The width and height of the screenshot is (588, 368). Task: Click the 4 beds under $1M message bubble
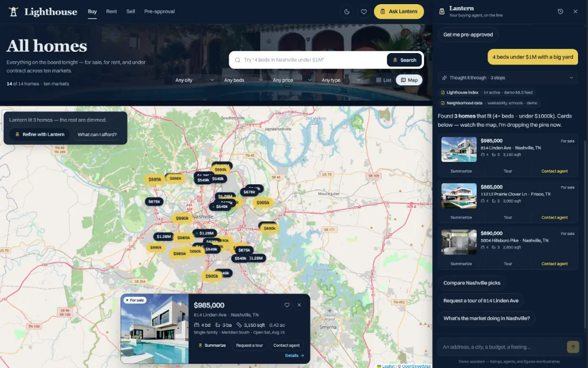pyautogui.click(x=533, y=57)
